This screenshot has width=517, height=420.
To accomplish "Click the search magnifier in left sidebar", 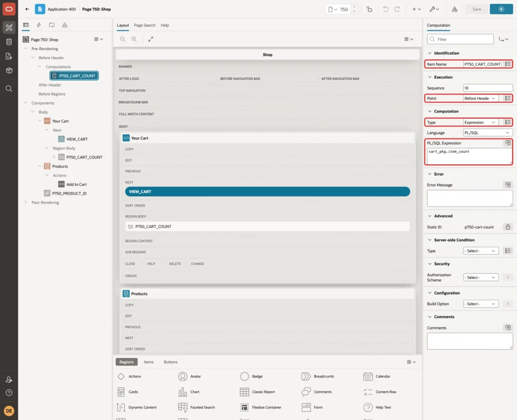I will pos(9,89).
